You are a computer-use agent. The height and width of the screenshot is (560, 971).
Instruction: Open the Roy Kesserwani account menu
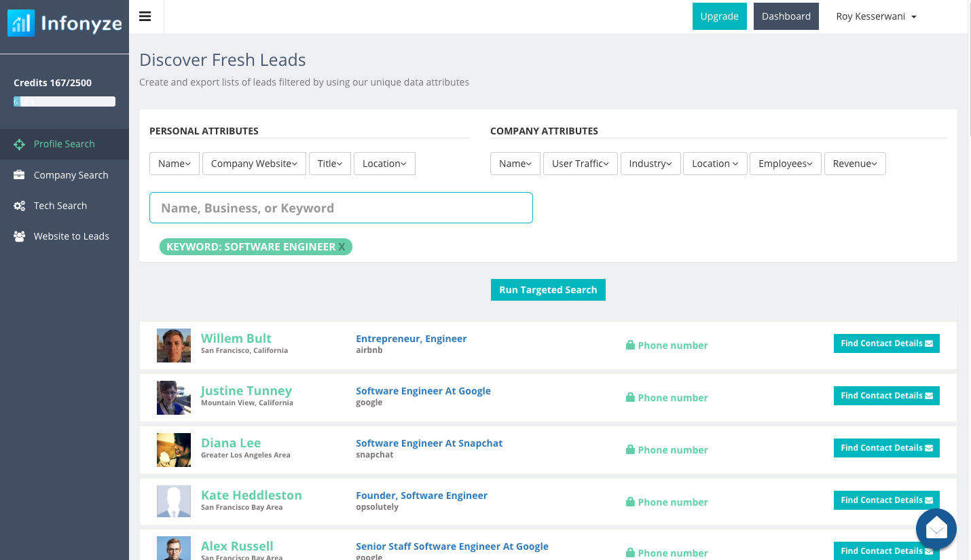876,16
